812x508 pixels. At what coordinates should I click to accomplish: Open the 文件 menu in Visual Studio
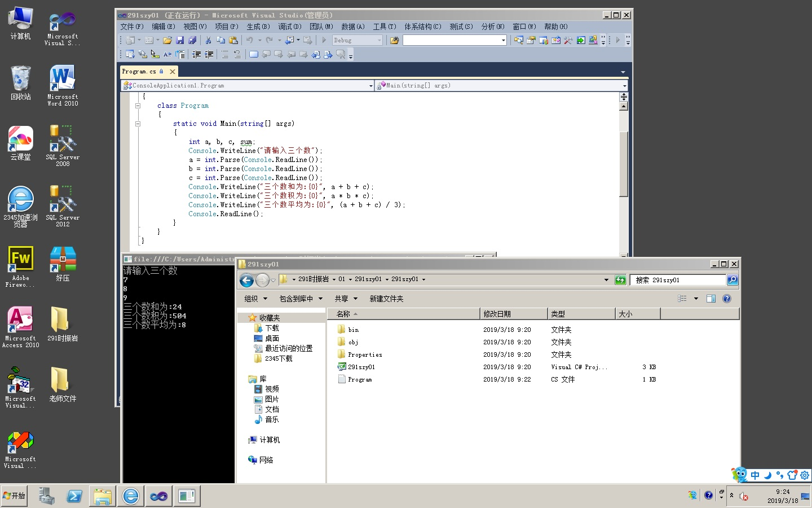pyautogui.click(x=131, y=27)
